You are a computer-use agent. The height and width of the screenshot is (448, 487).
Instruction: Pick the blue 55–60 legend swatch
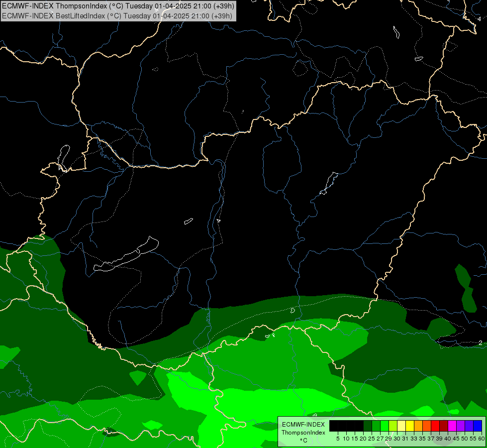pyautogui.click(x=478, y=426)
